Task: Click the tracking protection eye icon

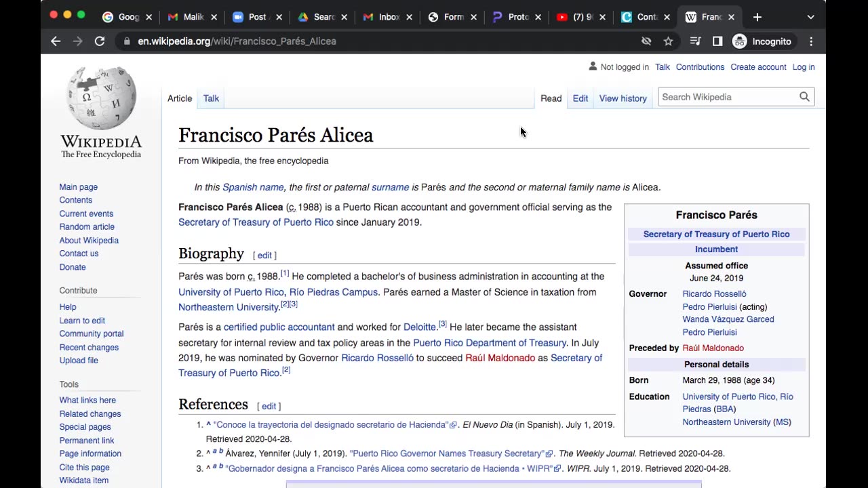Action: [646, 41]
